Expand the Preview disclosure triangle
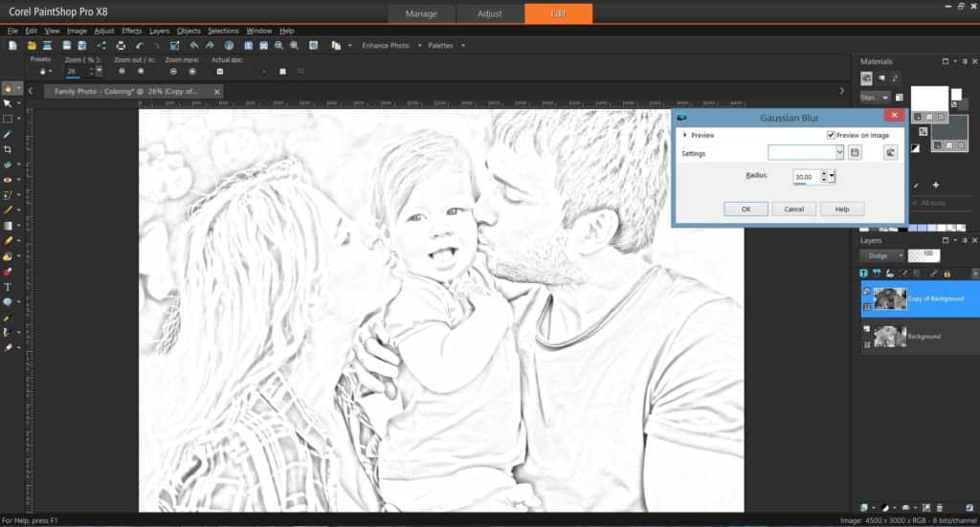The image size is (980, 527). (x=684, y=136)
